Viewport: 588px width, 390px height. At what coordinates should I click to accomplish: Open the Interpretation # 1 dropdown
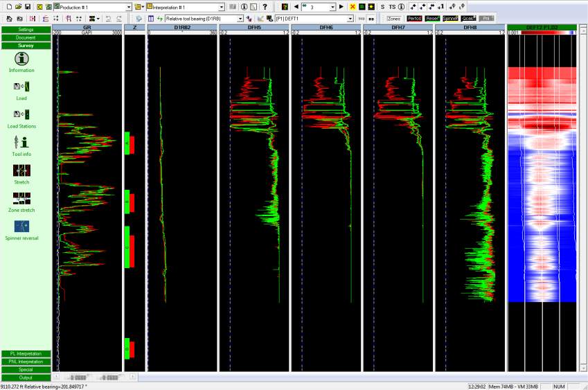click(221, 7)
